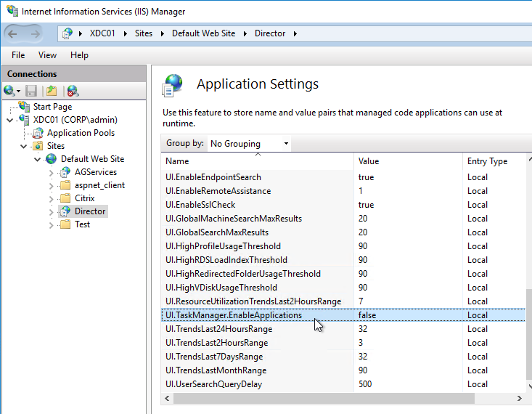Click the vertical scrollbar thumb of settings list
Image resolution: width=532 pixels, height=414 pixels.
tap(529, 335)
